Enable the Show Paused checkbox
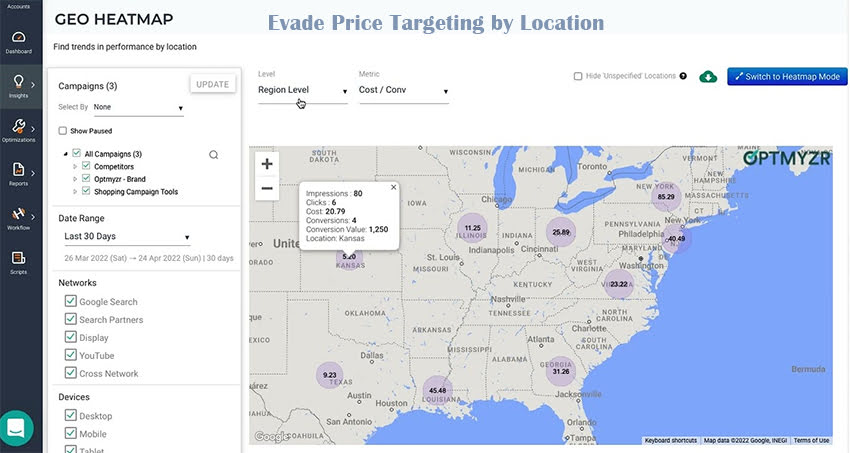Viewport: 850px width, 453px height. 63,131
